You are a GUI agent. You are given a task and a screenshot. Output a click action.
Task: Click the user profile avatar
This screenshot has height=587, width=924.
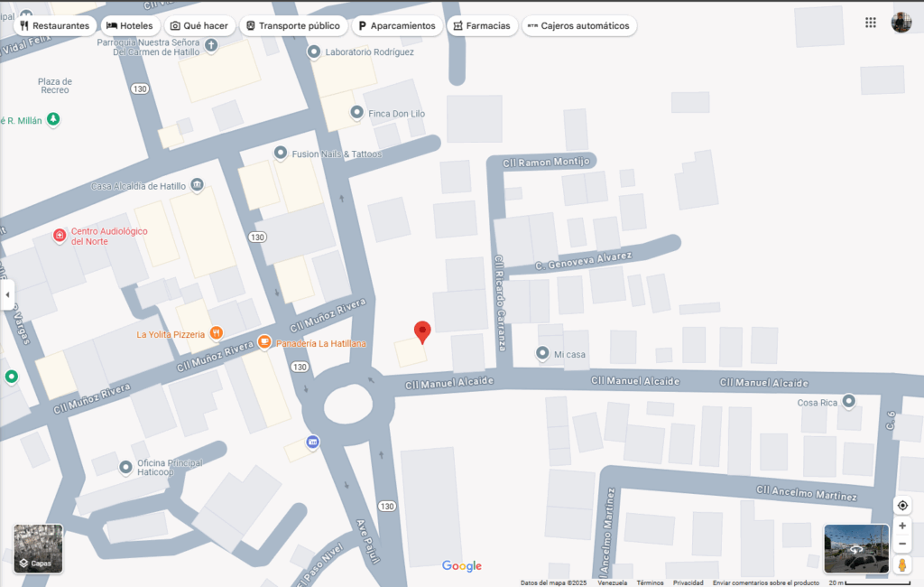pyautogui.click(x=901, y=23)
